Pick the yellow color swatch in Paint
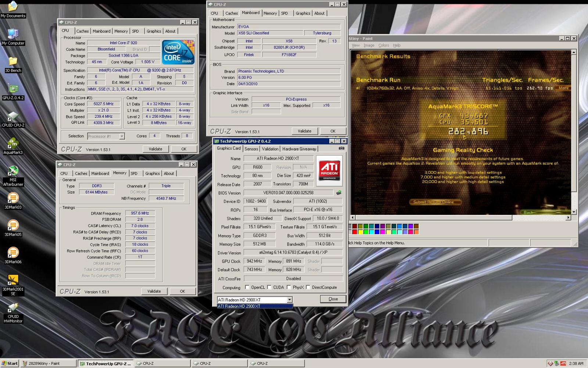588x368 pixels. [361, 232]
